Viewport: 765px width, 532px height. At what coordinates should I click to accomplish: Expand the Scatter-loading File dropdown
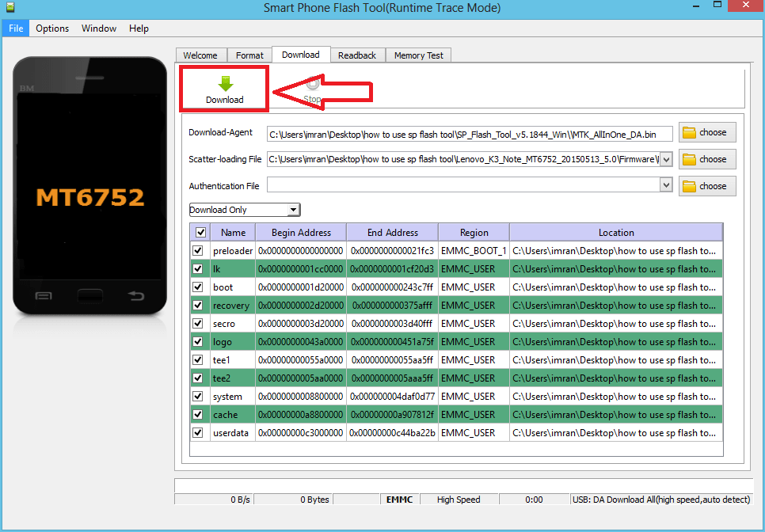[x=667, y=159]
